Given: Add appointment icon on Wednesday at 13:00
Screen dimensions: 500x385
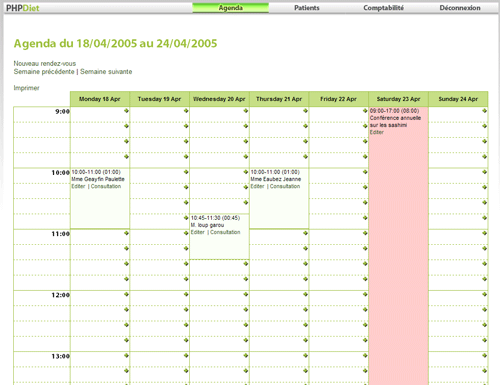Looking at the screenshot, I should pos(246,356).
